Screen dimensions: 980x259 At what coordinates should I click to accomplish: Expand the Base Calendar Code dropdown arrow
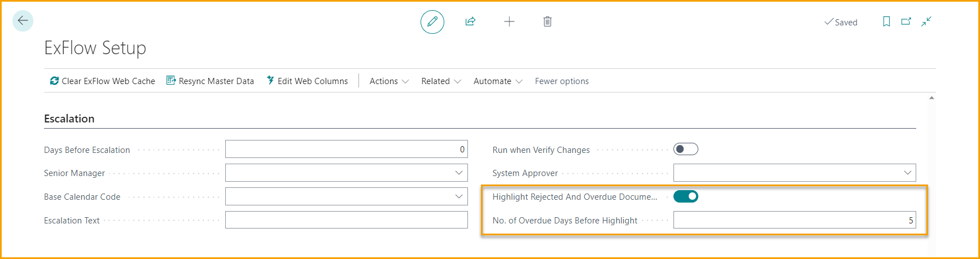coord(459,196)
